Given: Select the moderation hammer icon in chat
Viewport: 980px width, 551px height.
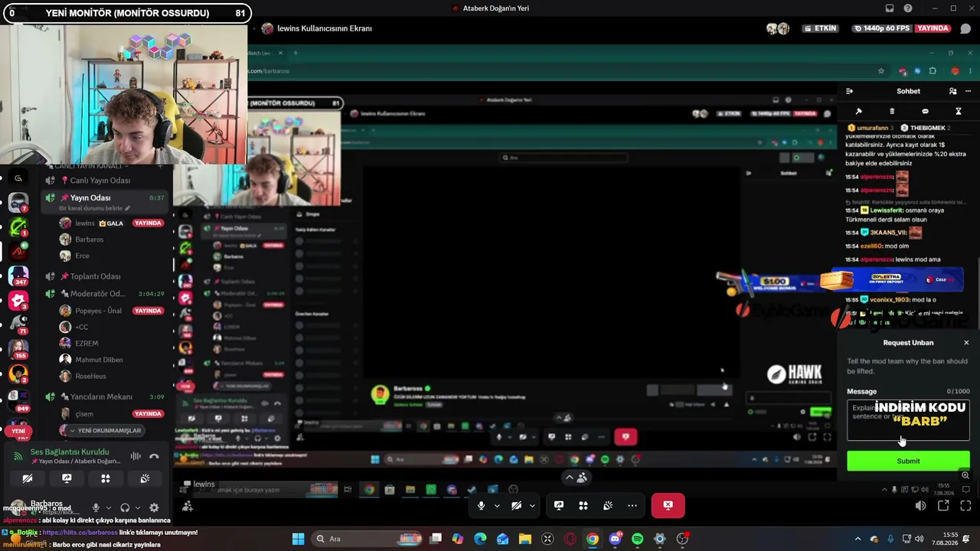Looking at the screenshot, I should (858, 112).
